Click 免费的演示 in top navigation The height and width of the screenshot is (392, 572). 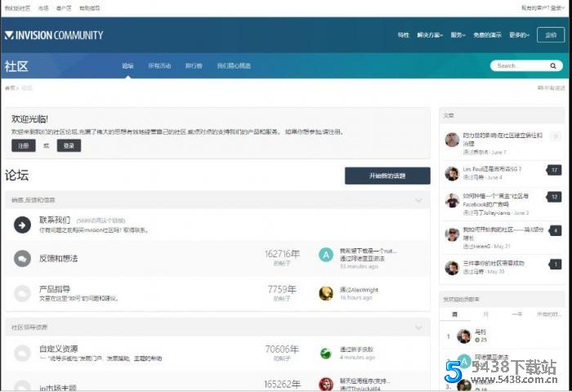click(487, 35)
